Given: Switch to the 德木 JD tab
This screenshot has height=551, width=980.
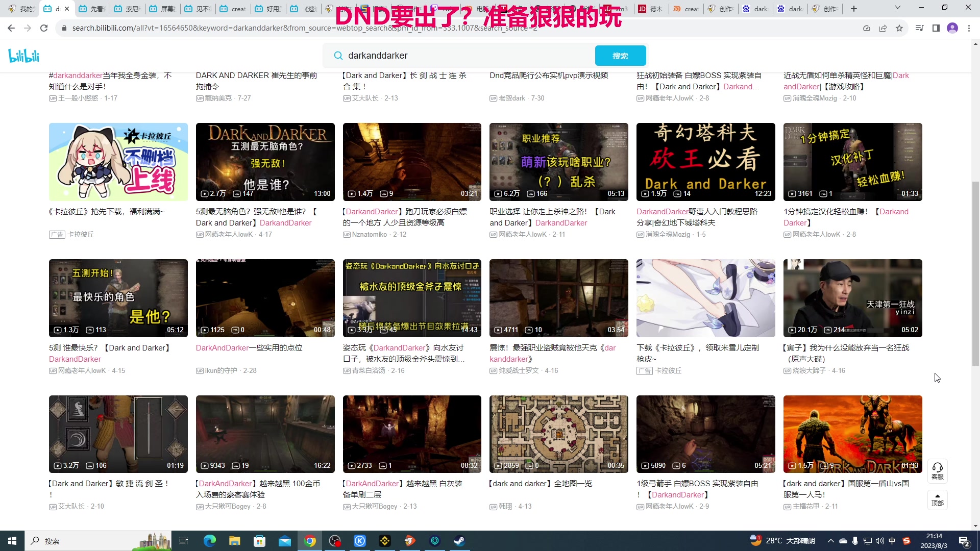Looking at the screenshot, I should 651,9.
